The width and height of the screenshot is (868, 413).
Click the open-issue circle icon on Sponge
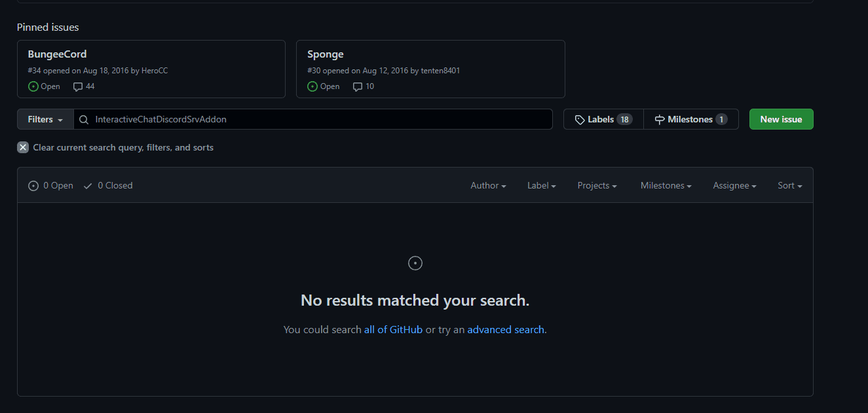(x=312, y=86)
